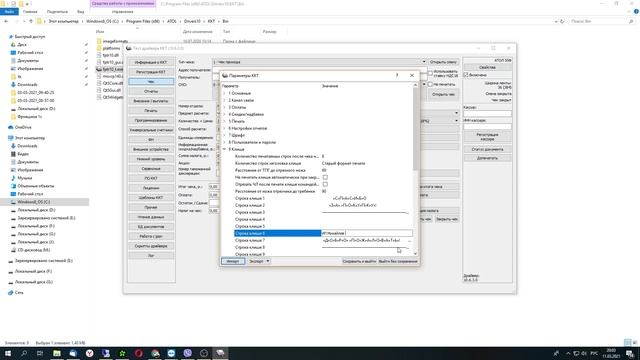640x360 pixels.
Task: Switch to KKT driver test taskbar icon
Action: 220,353
